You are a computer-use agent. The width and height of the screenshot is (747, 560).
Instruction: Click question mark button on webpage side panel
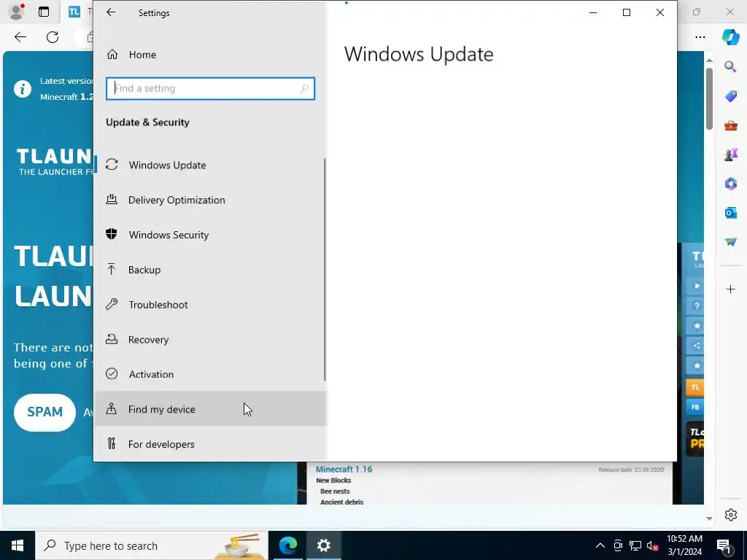coord(696,306)
